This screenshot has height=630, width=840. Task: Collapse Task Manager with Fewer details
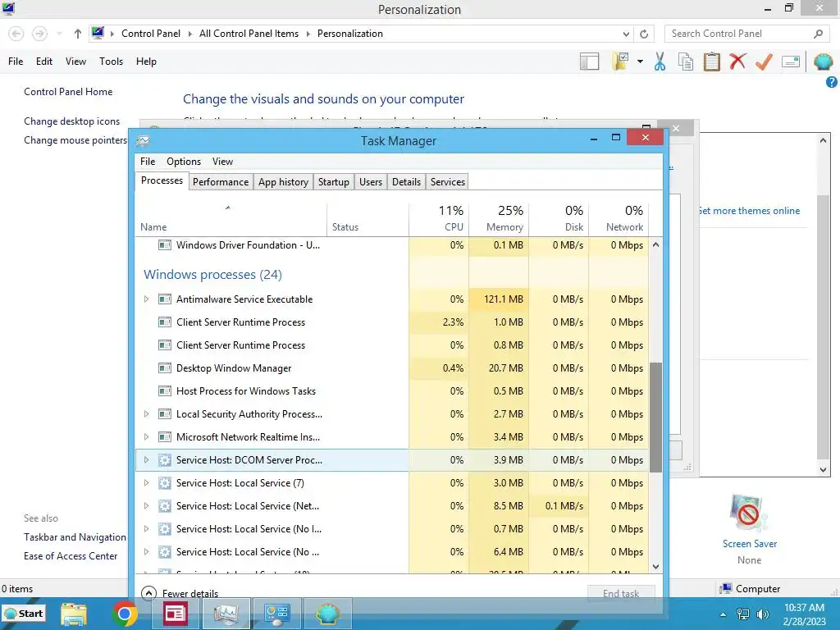[x=180, y=594]
